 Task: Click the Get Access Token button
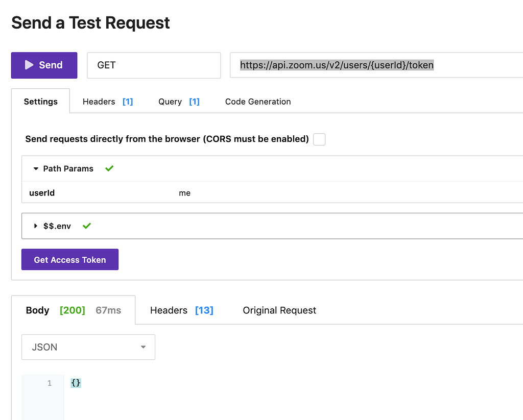tap(69, 259)
